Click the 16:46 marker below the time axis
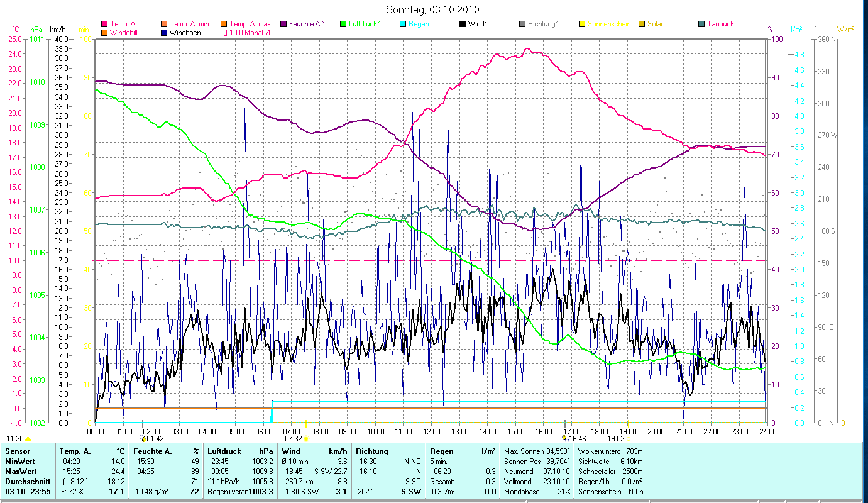This screenshot has width=868, height=503. pos(576,439)
